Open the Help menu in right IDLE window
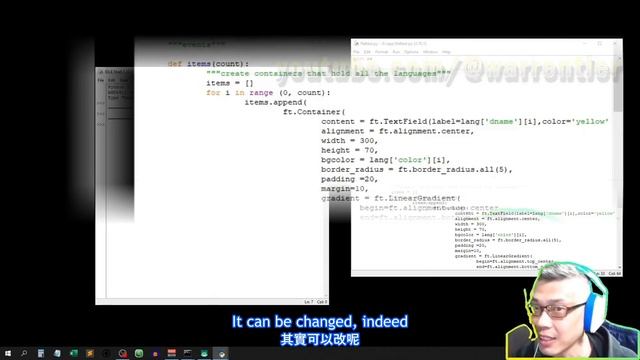Image resolution: width=640 pixels, height=360 pixels. point(446,52)
